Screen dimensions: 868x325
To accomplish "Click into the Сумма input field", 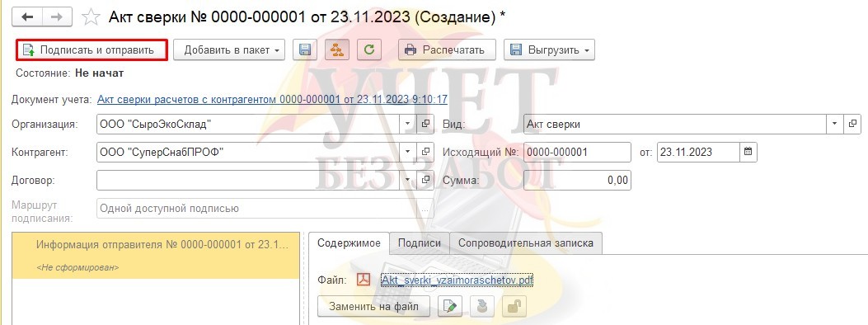I will 577,180.
